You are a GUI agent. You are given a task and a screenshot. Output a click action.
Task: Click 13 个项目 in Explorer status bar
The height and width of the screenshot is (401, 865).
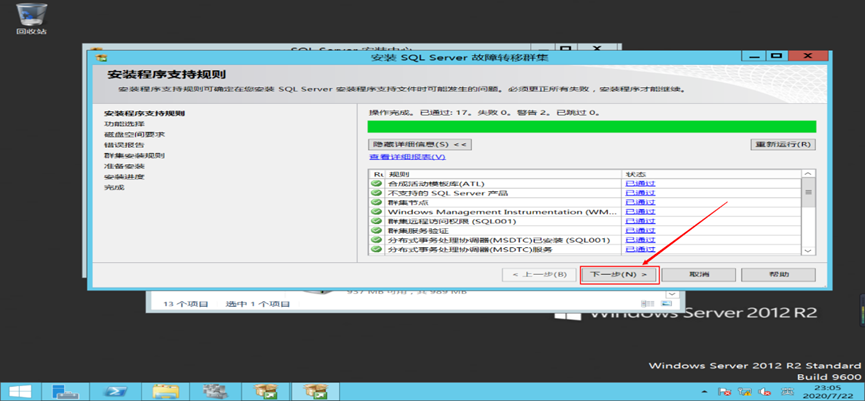(x=185, y=304)
